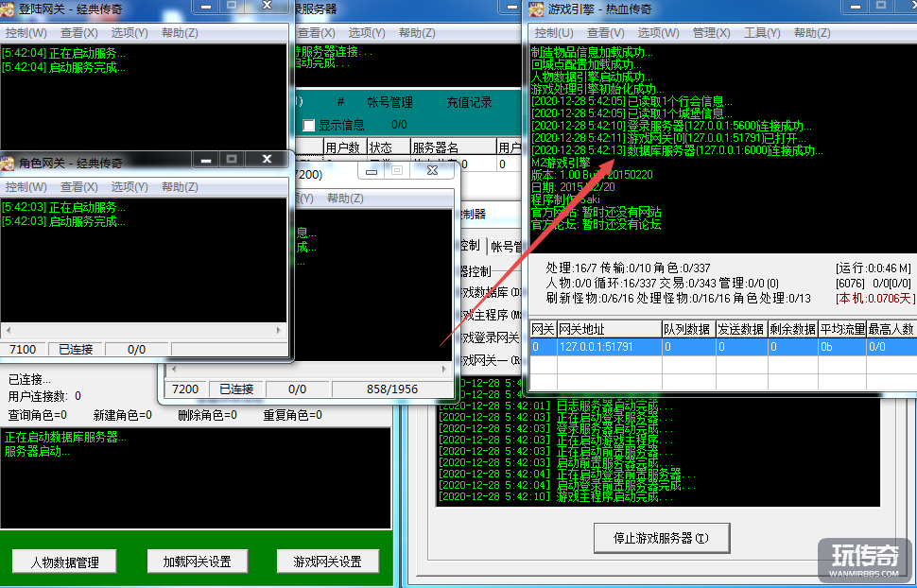Click 人物数据管理 button
Image resolution: width=917 pixels, height=588 pixels.
(x=64, y=562)
